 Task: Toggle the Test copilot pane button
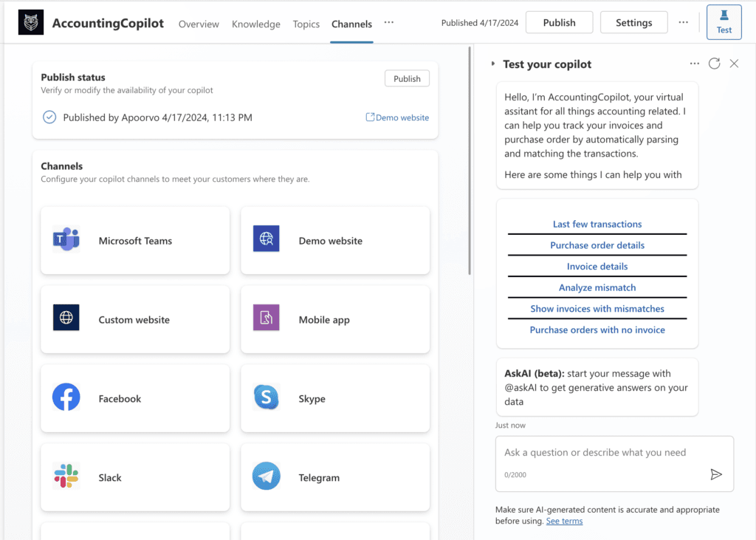click(x=724, y=22)
